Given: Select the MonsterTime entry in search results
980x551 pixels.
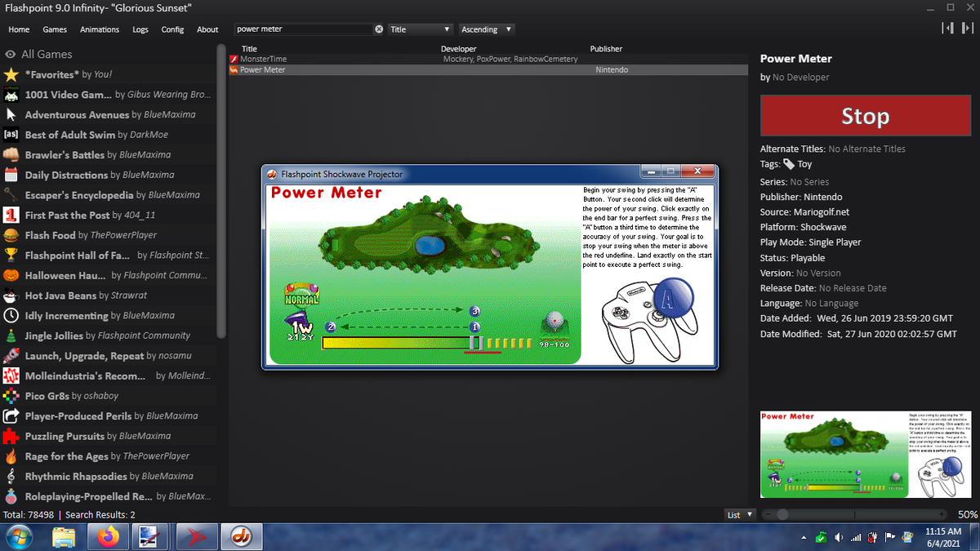Looking at the screenshot, I should point(327,58).
